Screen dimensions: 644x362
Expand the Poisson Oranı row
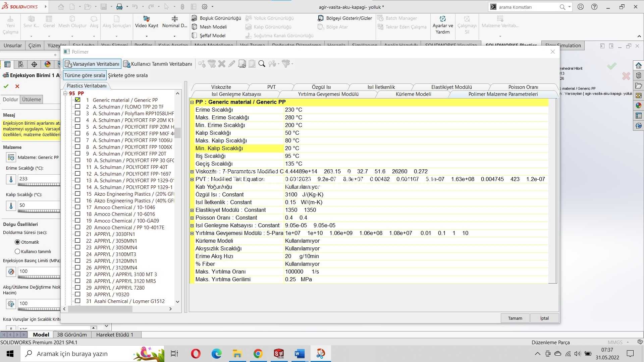pos(192,218)
